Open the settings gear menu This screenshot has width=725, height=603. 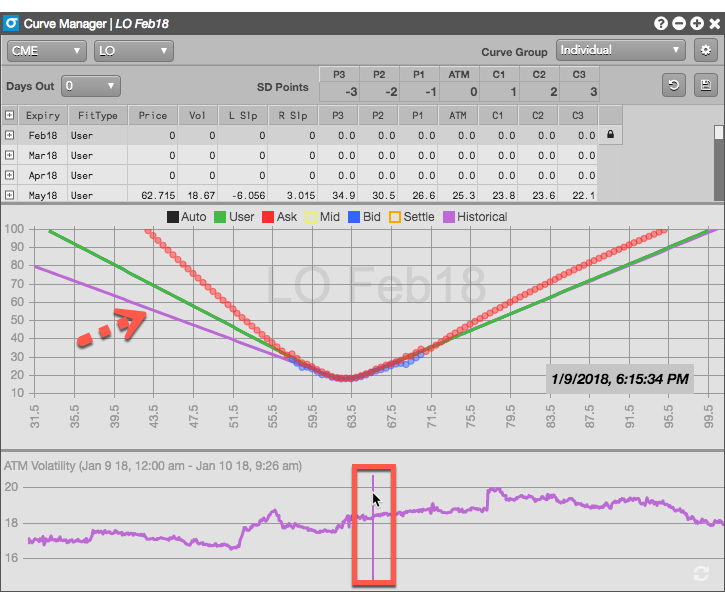pos(705,50)
